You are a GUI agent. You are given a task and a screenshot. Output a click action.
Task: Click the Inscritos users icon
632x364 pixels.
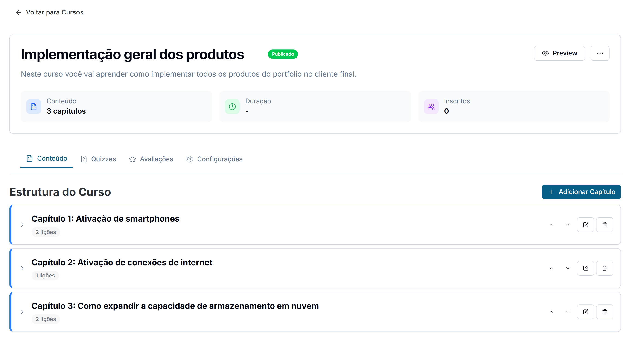(x=431, y=107)
